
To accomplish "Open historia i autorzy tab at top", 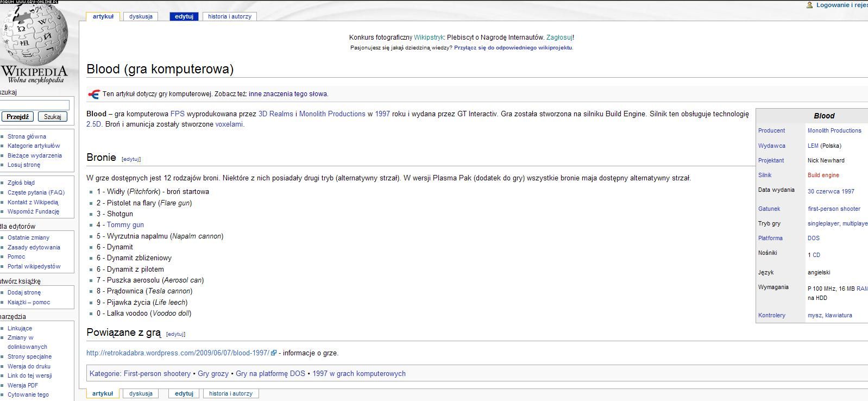I will (x=230, y=16).
